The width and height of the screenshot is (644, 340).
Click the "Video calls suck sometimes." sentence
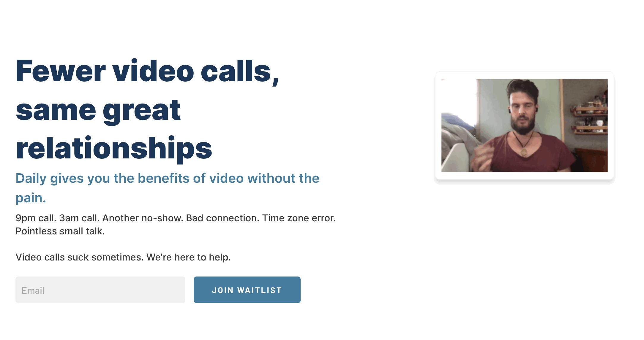click(80, 257)
